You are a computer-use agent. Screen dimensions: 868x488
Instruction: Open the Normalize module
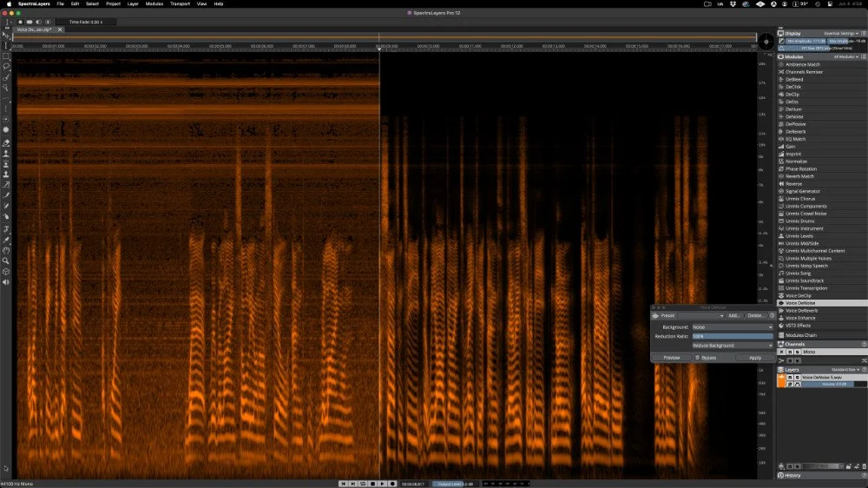click(x=796, y=162)
